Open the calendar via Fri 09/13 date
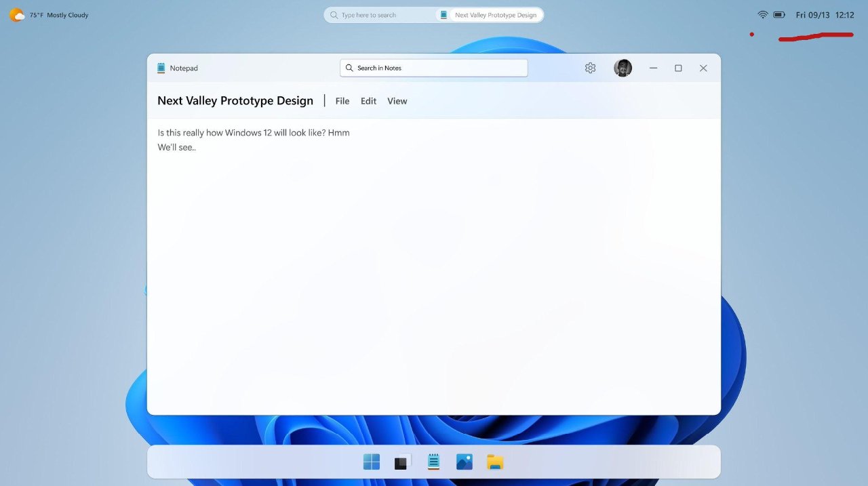This screenshot has height=486, width=868. [x=812, y=15]
